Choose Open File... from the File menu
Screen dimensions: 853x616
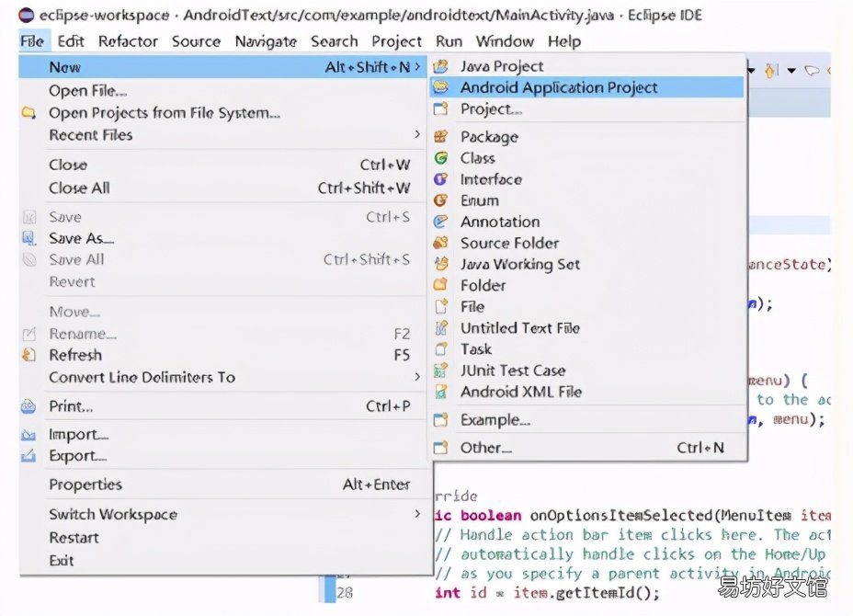click(x=222, y=90)
